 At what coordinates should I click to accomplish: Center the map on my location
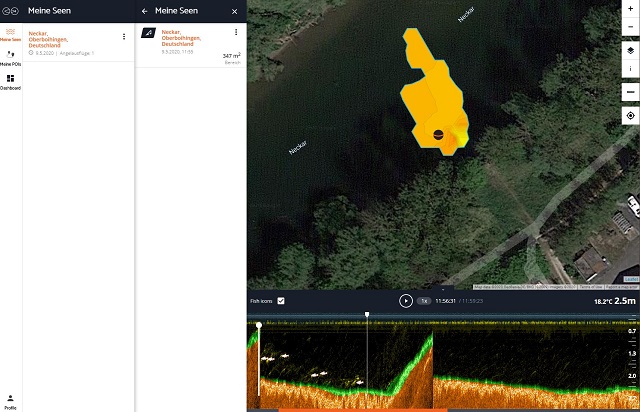coord(631,116)
